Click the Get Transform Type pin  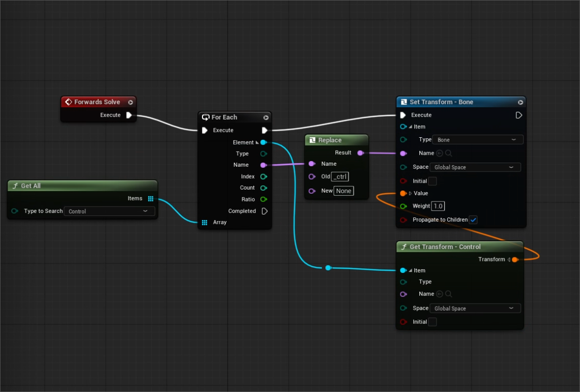(403, 282)
